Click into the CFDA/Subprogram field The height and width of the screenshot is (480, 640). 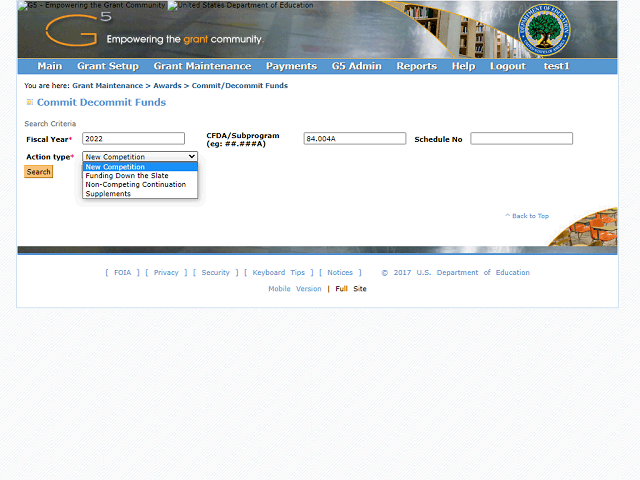pos(355,138)
